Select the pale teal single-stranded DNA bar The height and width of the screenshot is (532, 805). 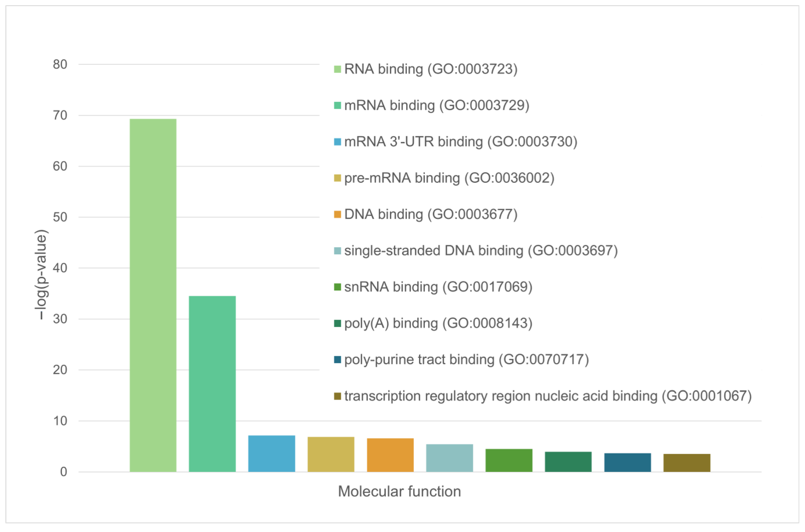pos(449,458)
